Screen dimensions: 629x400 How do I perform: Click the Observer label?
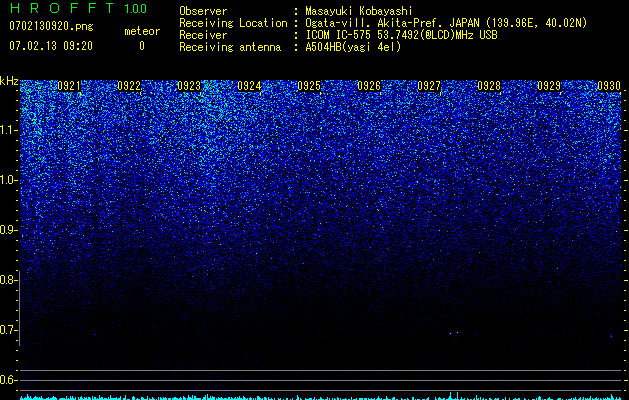click(x=203, y=11)
